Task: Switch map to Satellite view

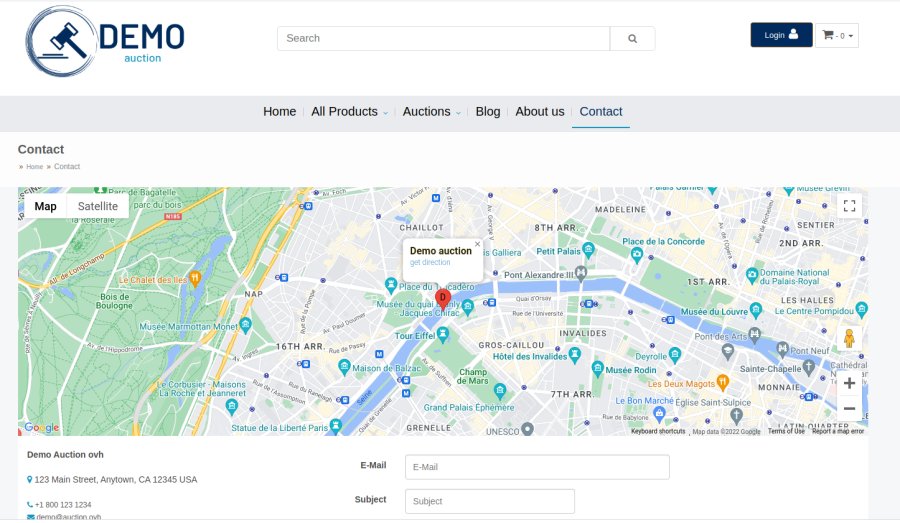Action: 98,206
